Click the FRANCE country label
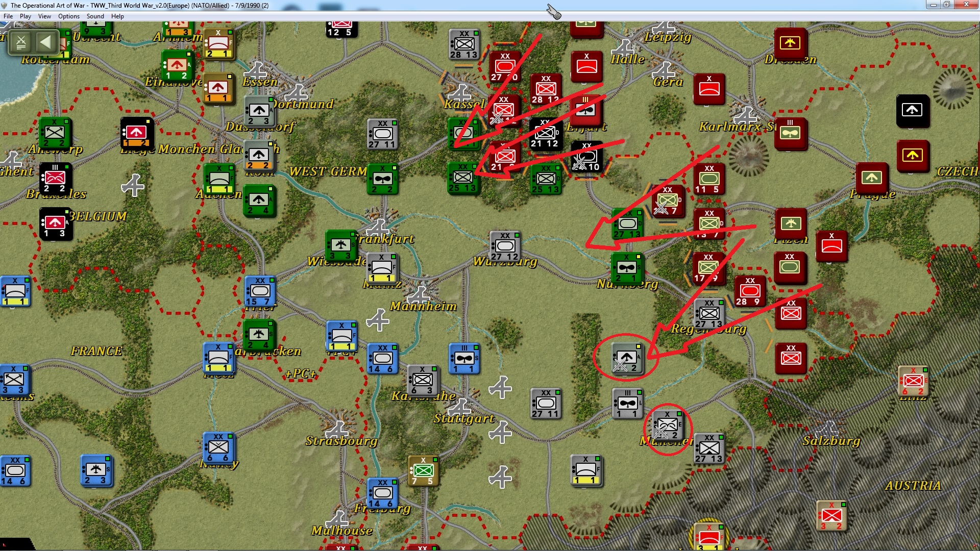The height and width of the screenshot is (551, 980). pyautogui.click(x=96, y=351)
